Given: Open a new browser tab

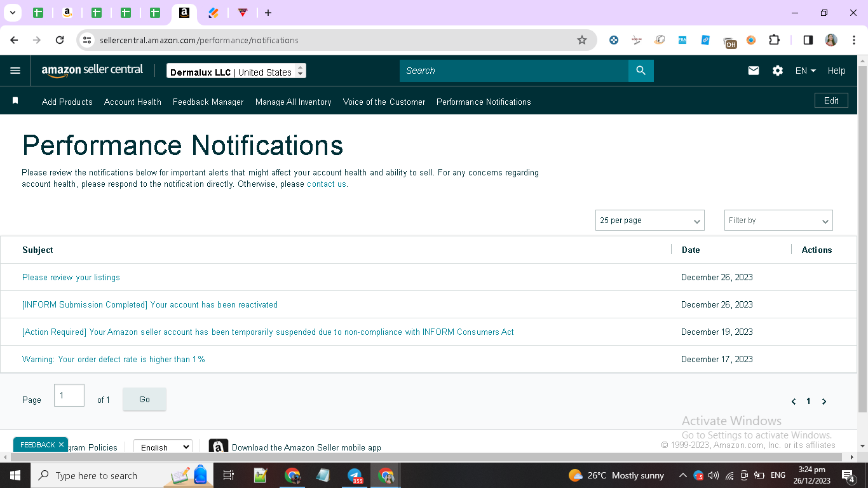Looking at the screenshot, I should [268, 13].
